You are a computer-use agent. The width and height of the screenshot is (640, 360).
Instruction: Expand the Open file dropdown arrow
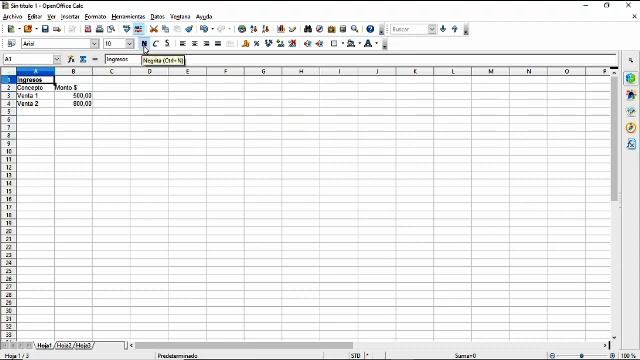[36, 29]
